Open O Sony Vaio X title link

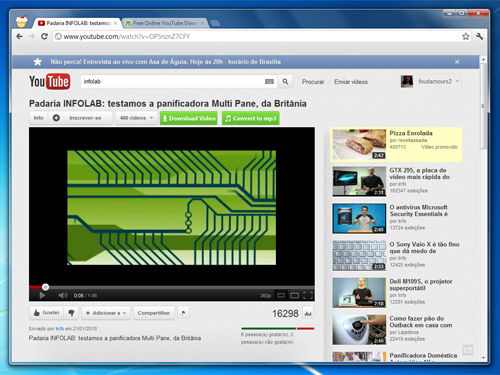424,248
